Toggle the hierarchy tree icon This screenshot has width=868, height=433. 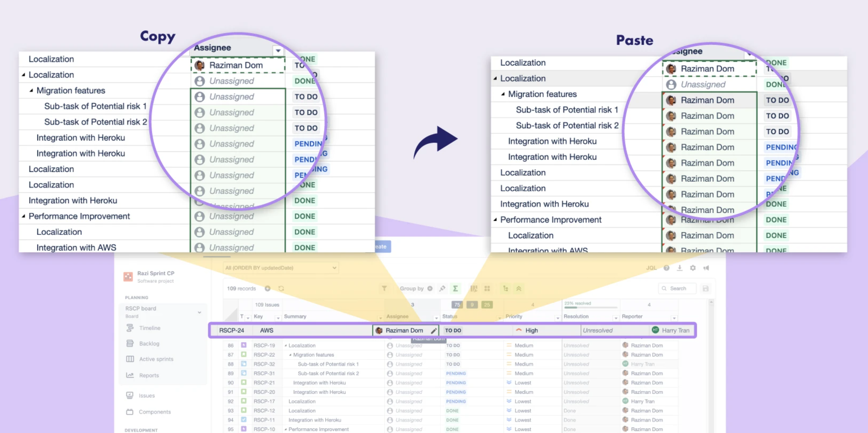[506, 288]
